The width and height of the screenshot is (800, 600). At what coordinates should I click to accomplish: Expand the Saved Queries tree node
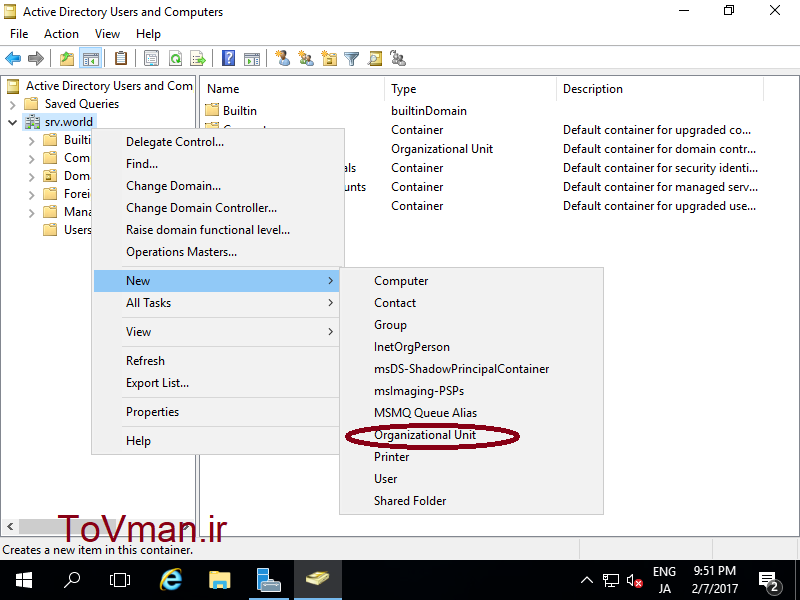pos(12,104)
